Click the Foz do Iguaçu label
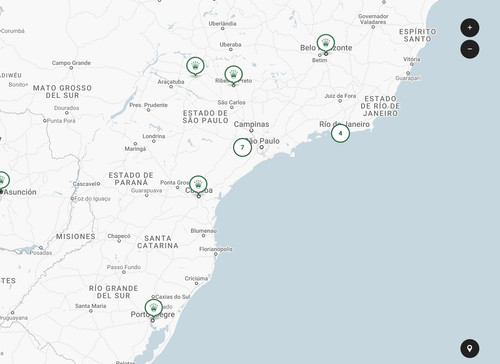Image resolution: width=500 pixels, height=364 pixels. click(92, 199)
